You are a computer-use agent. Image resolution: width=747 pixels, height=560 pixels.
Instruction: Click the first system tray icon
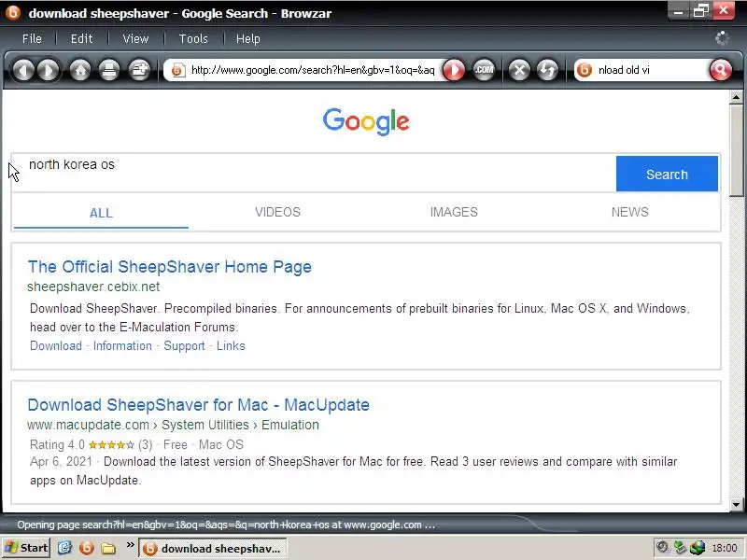coord(662,548)
